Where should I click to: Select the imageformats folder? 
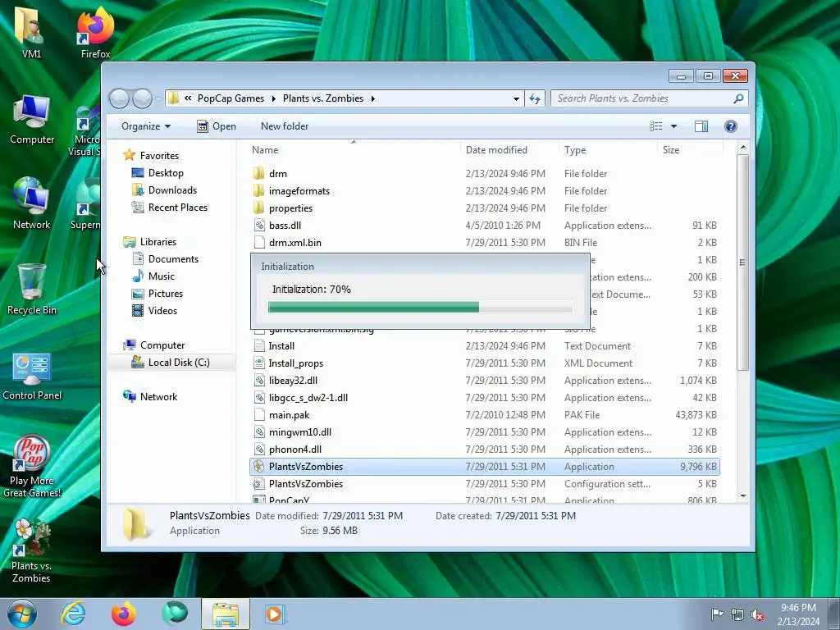click(485, 190)
